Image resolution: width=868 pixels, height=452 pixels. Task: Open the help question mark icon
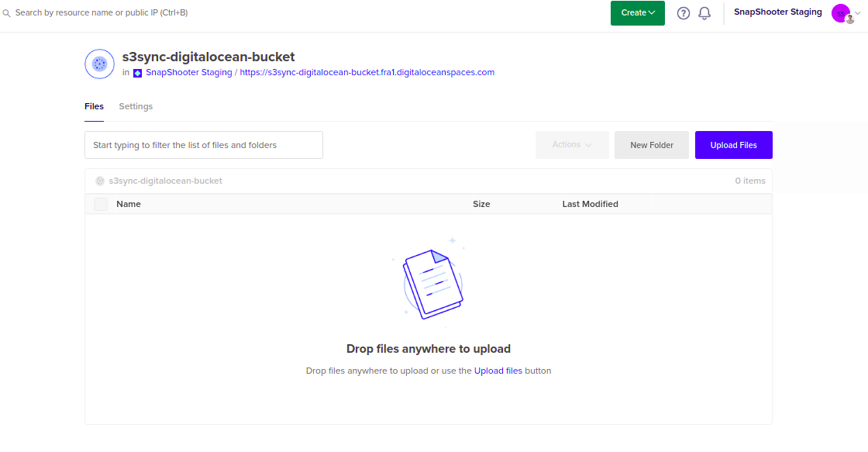684,13
